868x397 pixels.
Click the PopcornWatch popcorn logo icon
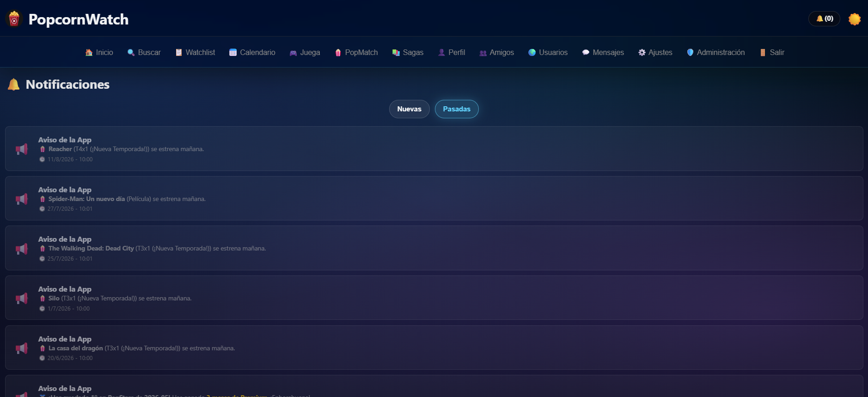pos(14,19)
